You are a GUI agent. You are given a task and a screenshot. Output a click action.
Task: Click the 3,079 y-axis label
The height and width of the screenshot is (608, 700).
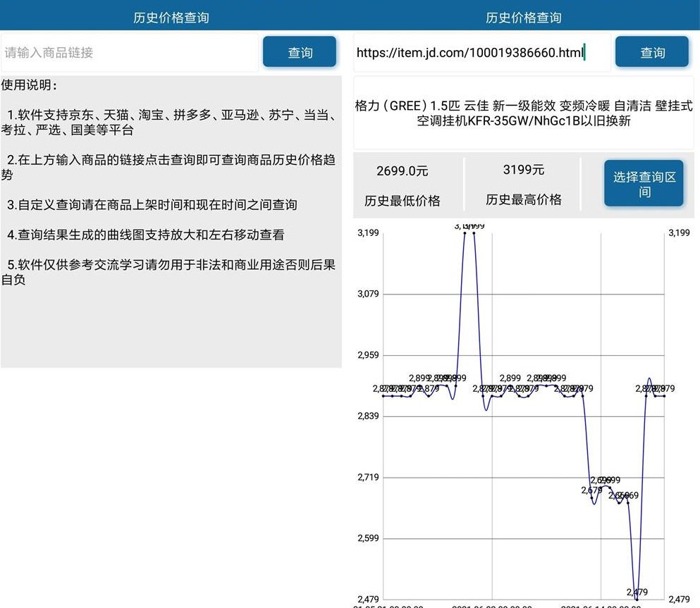368,294
